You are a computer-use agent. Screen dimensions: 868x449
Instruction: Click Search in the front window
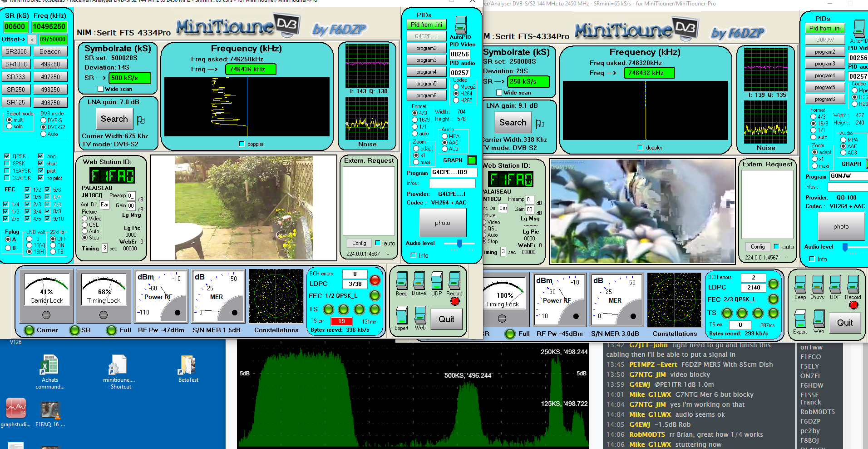(x=114, y=119)
